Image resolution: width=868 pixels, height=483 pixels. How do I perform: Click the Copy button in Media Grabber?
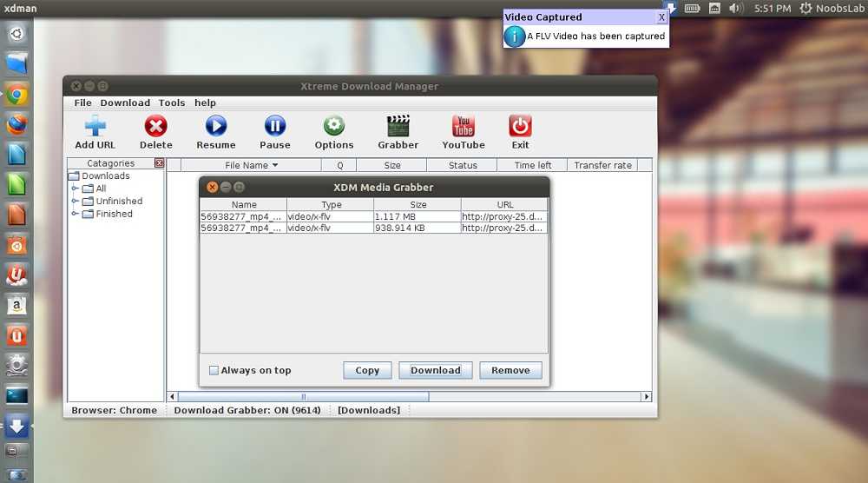(x=367, y=370)
